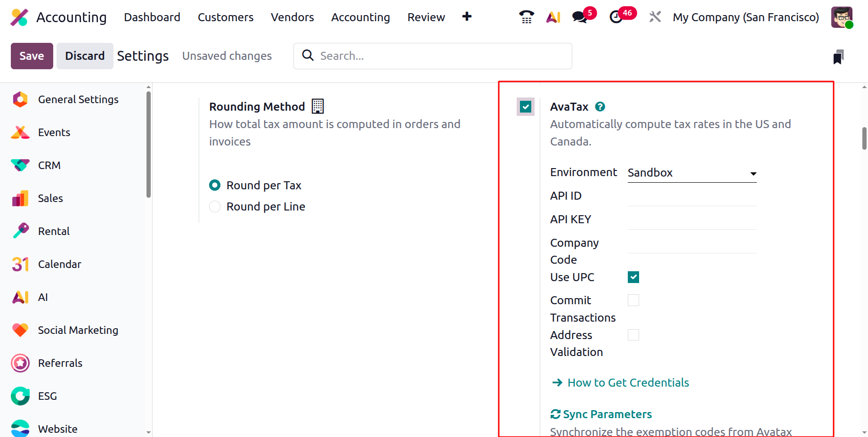Screen dimensions: 868x437
Task: Click the AvaTax help question mark icon
Action: (600, 107)
